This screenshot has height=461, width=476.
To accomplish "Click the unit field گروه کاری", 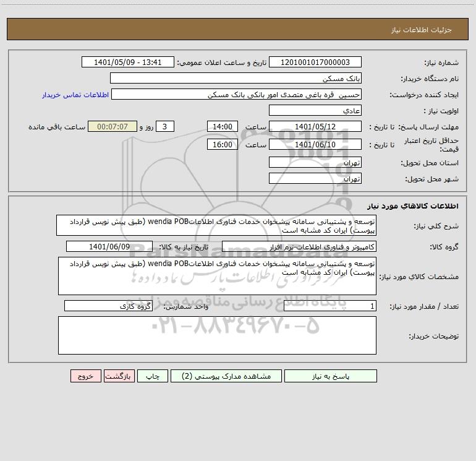I will click(x=108, y=306).
